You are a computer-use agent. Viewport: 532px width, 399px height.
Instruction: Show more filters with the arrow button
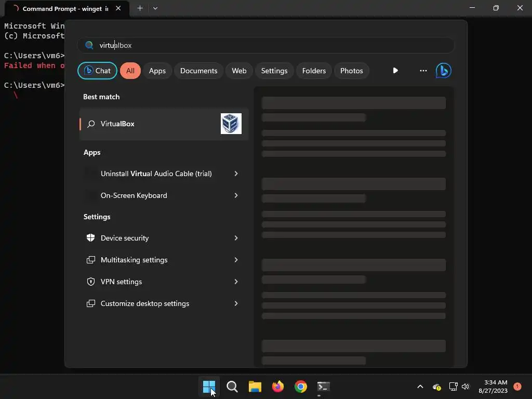coord(395,71)
